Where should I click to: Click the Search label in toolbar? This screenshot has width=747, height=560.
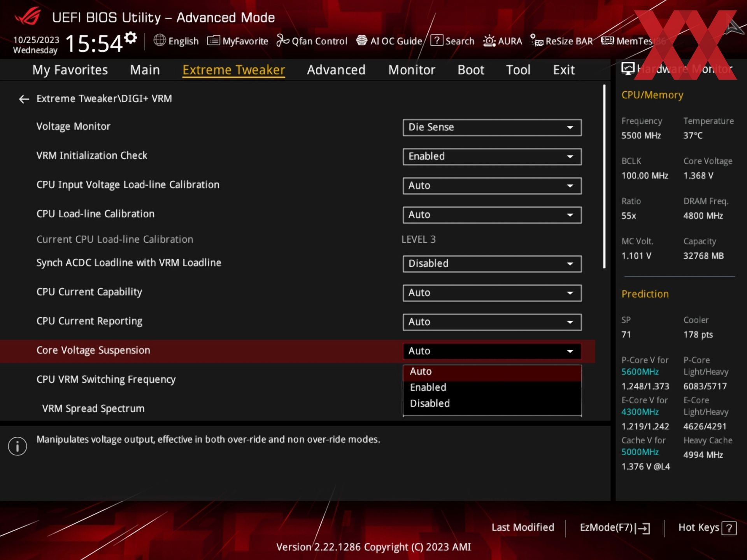pos(460,41)
